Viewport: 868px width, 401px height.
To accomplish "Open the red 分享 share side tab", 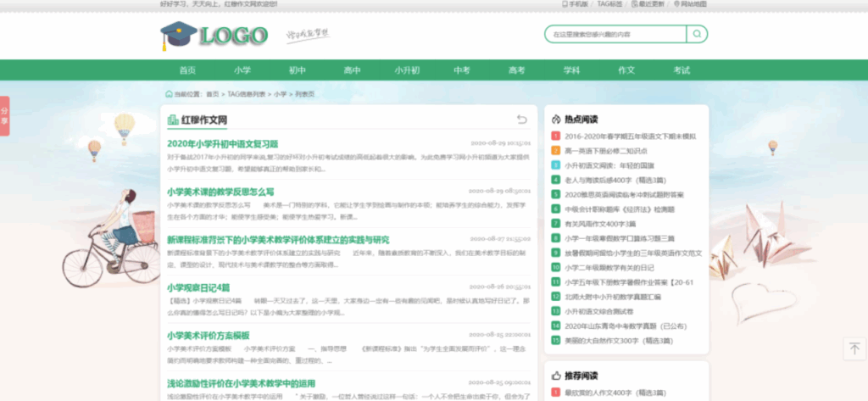I will coord(4,116).
